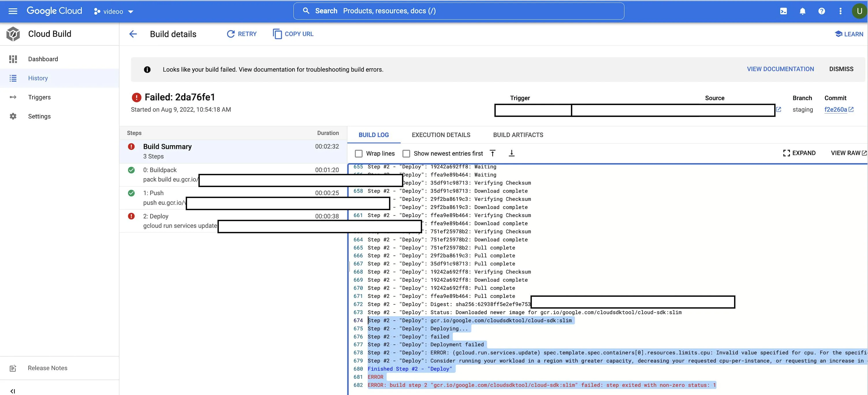Dismiss the build failed banner
The height and width of the screenshot is (395, 868).
pos(841,69)
